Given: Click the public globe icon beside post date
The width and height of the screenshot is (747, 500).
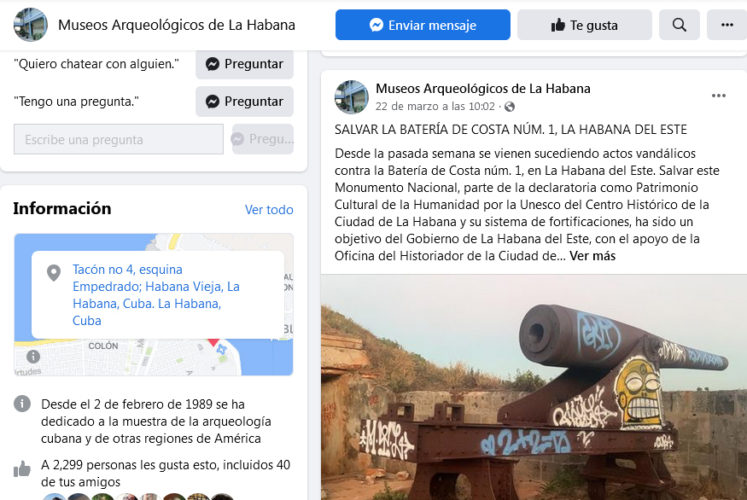Looking at the screenshot, I should [510, 107].
